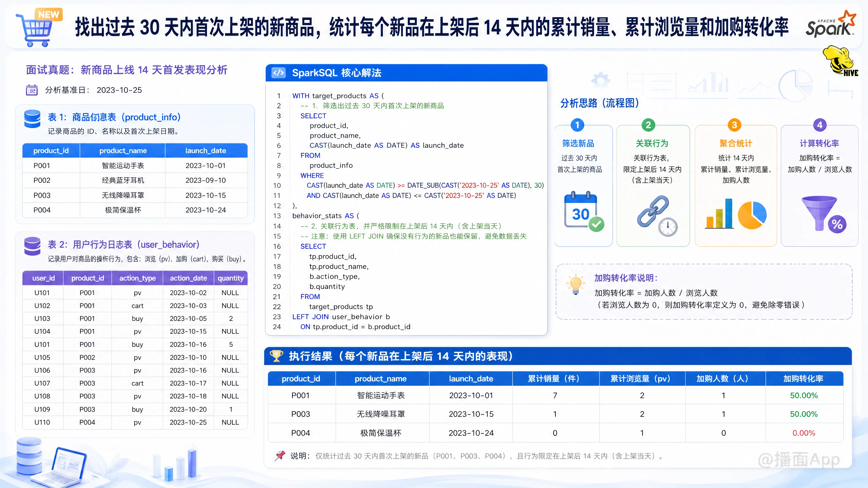Click the 计算转化率 card title

[x=819, y=143]
